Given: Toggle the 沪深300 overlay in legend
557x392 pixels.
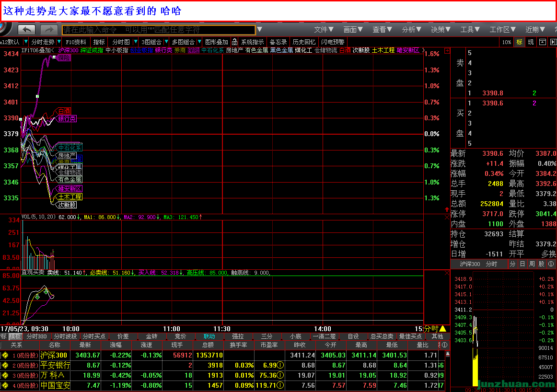Looking at the screenshot, I should pos(68,50).
